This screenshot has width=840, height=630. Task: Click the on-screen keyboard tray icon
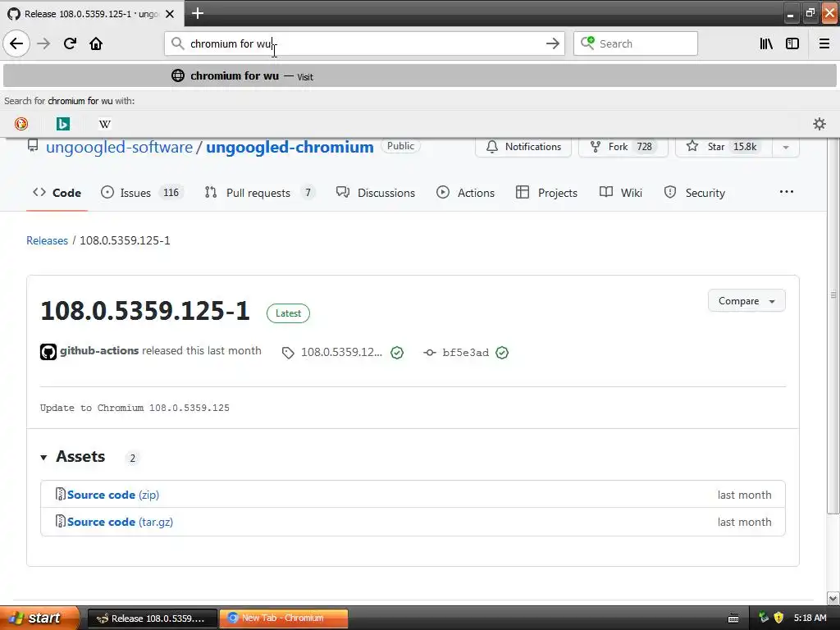tap(733, 619)
